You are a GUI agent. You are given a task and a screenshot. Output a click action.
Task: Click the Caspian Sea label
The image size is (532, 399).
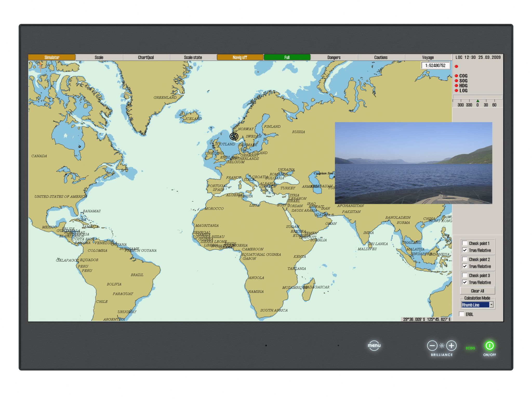[x=323, y=173]
